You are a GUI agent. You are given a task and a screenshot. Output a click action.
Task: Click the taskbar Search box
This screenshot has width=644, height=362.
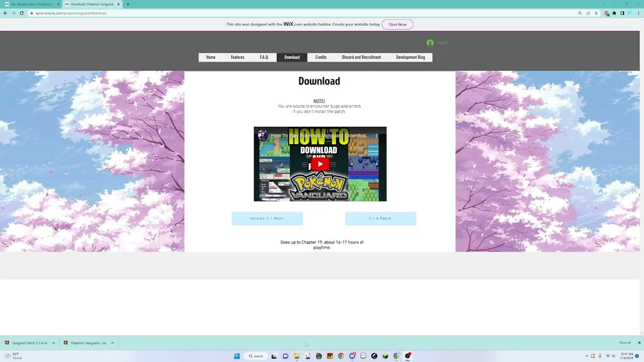tap(256, 356)
